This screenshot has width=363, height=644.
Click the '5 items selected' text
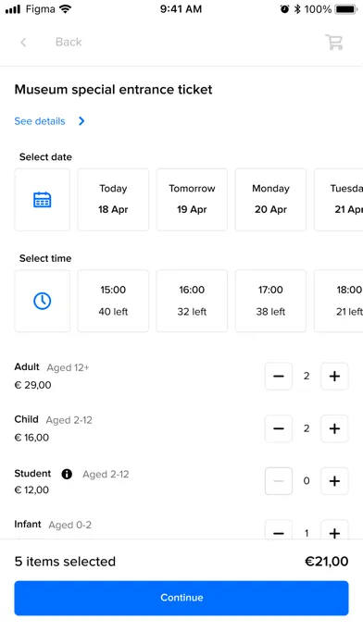click(x=65, y=562)
